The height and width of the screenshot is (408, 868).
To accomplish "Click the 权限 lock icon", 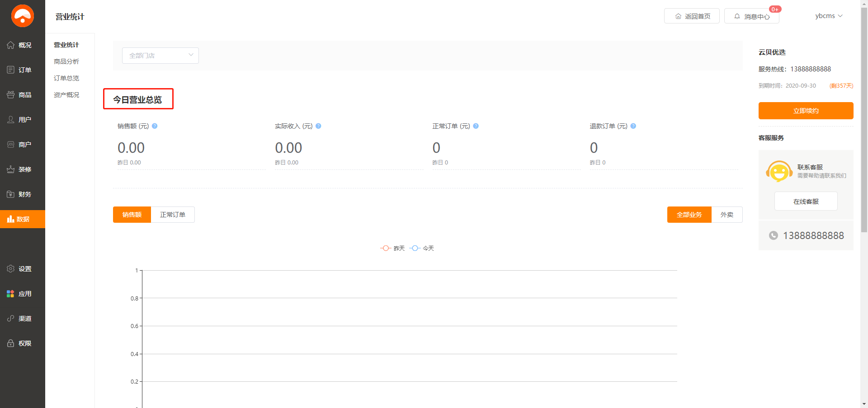I will (x=11, y=343).
